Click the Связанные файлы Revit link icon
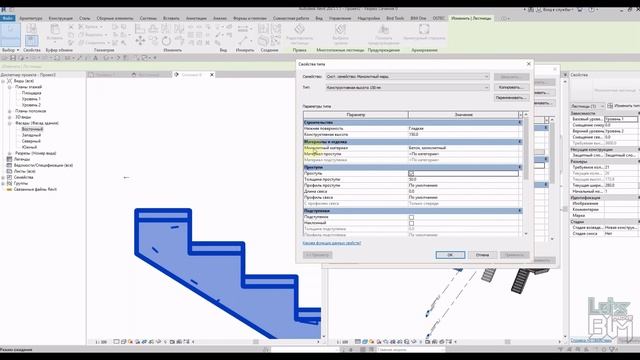The width and height of the screenshot is (640, 360). 9,189
